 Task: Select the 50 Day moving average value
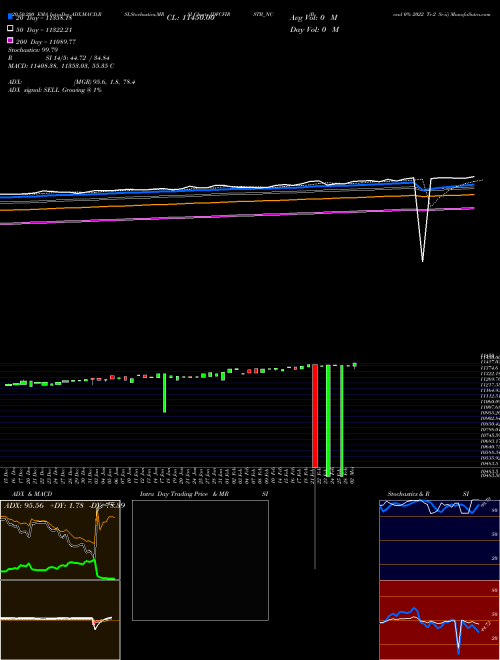coord(61,30)
